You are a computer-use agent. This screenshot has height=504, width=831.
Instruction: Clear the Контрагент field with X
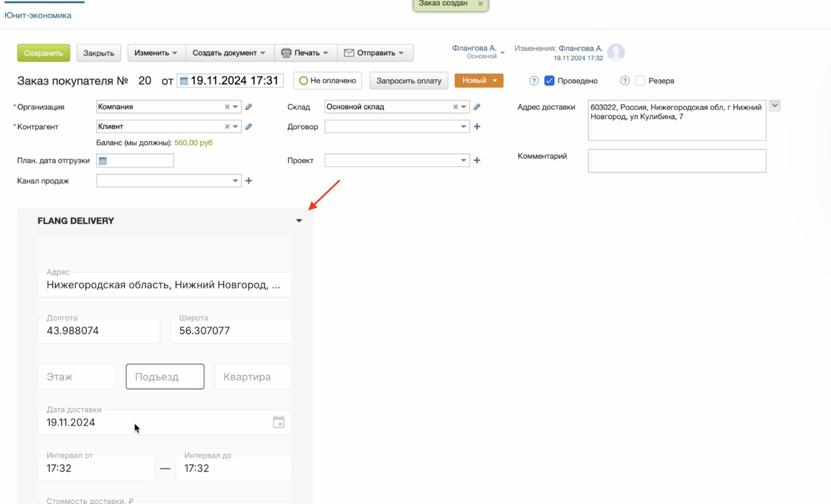227,127
